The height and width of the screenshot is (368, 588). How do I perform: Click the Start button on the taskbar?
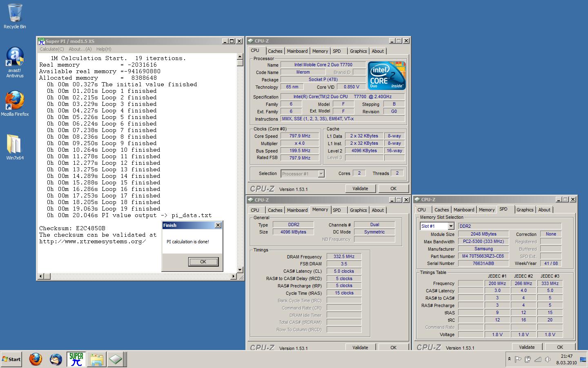[x=11, y=359]
